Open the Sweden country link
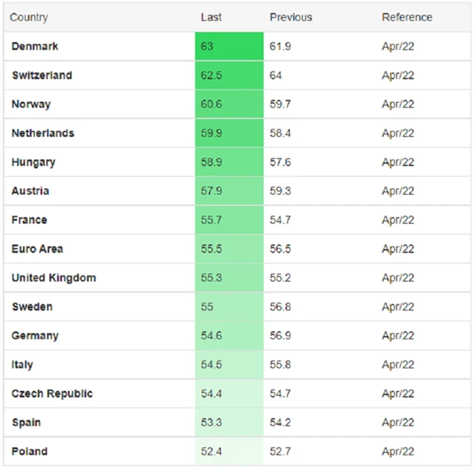This screenshot has width=476, height=470. (32, 307)
